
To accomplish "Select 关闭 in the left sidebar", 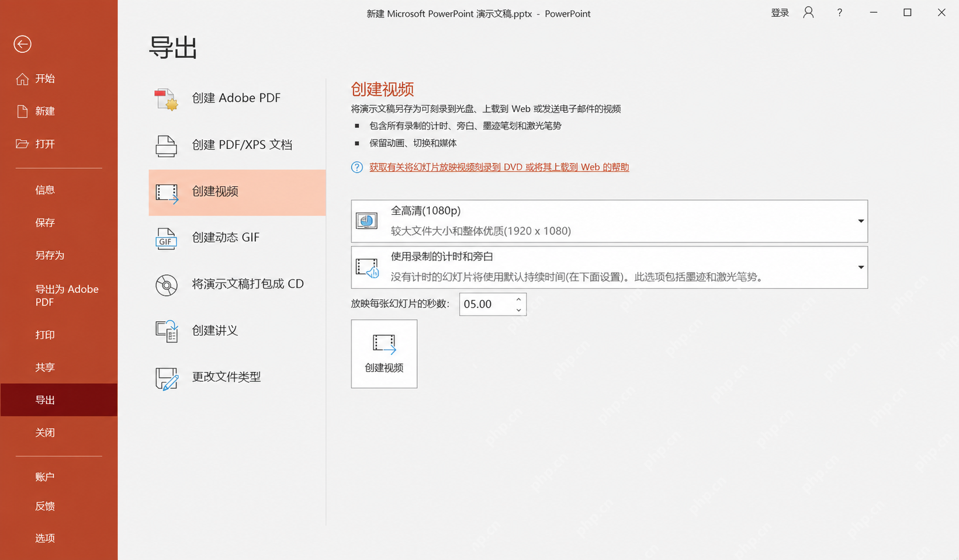I will (58, 433).
